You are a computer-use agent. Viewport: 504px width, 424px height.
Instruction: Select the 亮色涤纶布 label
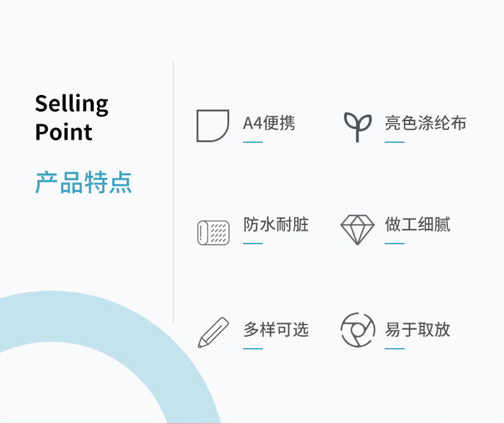click(x=426, y=123)
